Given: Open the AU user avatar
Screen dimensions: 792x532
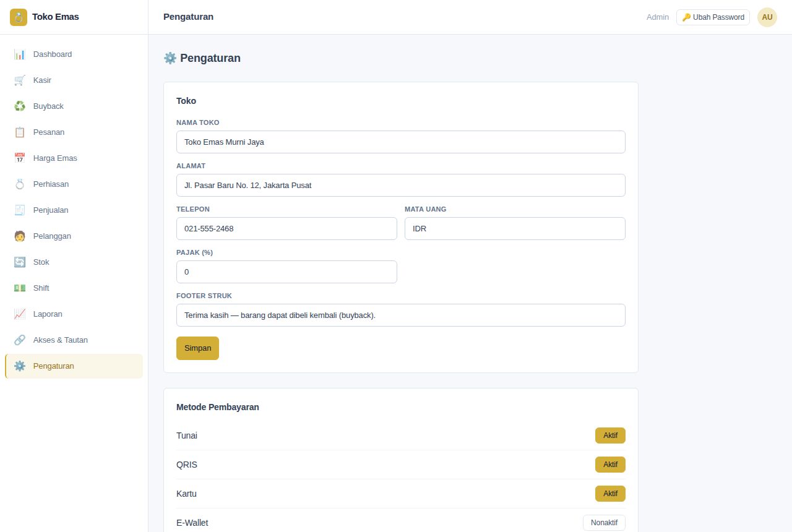Looking at the screenshot, I should [x=767, y=17].
